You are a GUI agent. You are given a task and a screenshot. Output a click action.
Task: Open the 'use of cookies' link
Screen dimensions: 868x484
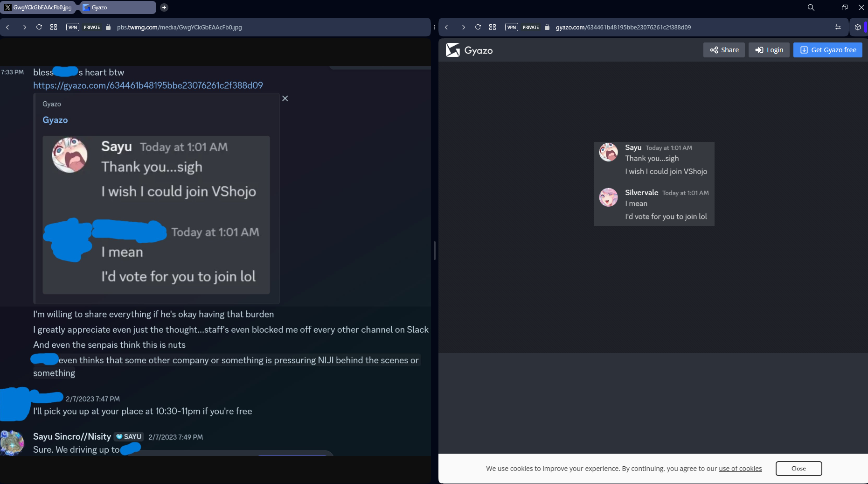tap(740, 469)
